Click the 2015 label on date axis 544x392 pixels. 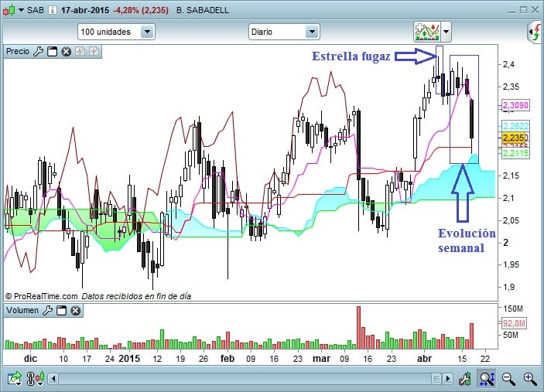click(x=129, y=359)
